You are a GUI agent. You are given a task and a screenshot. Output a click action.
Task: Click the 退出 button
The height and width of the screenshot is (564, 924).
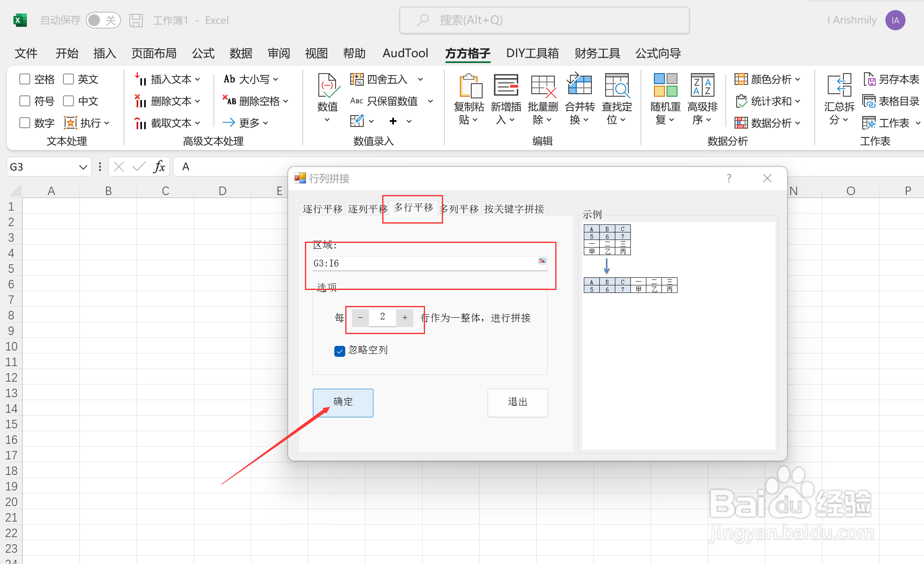(517, 403)
